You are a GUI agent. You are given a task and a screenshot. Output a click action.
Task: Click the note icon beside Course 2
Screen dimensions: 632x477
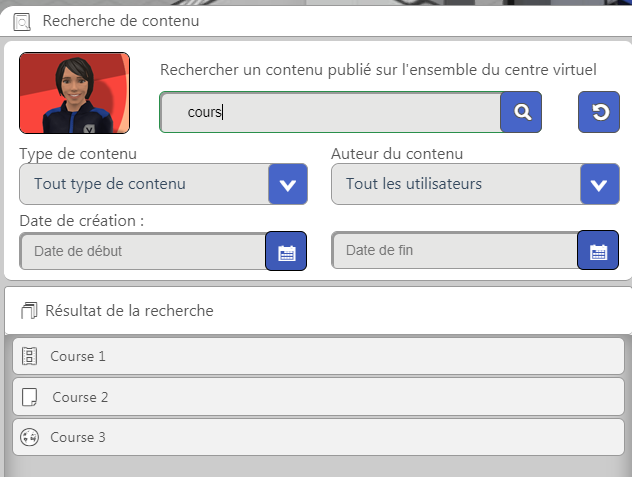[29, 397]
